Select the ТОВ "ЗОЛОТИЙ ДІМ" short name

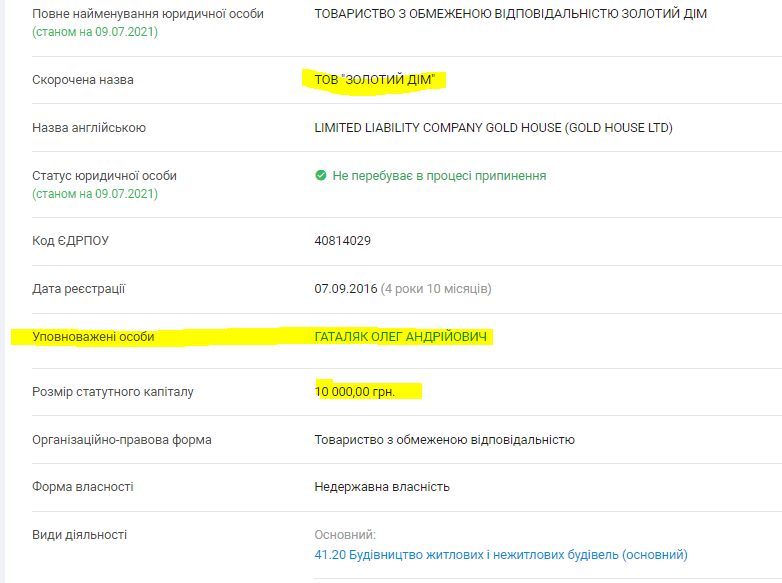375,79
